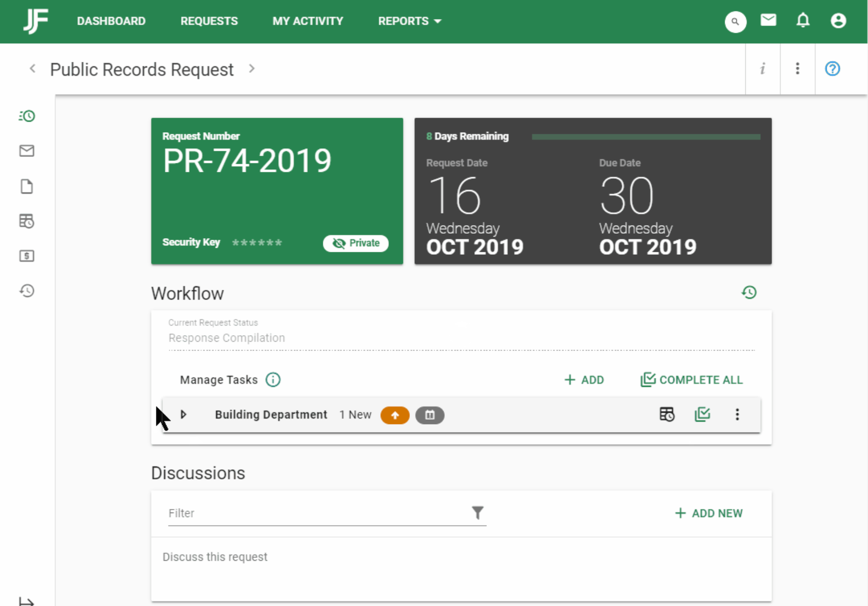Open the mail envelope in top bar
Image resolution: width=868 pixels, height=606 pixels.
click(x=768, y=20)
